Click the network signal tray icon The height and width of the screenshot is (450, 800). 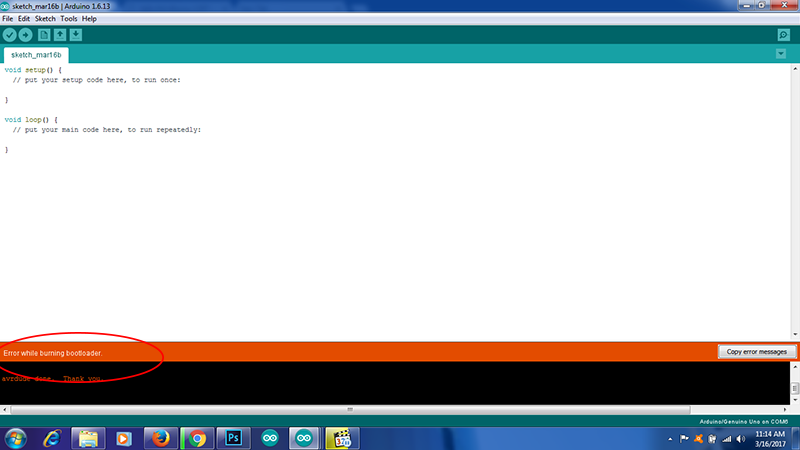(x=727, y=439)
